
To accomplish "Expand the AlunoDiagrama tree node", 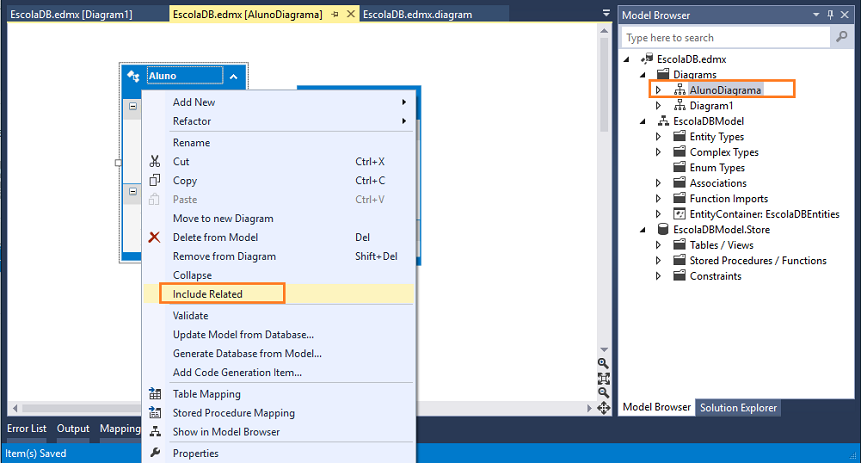I will pyautogui.click(x=658, y=90).
